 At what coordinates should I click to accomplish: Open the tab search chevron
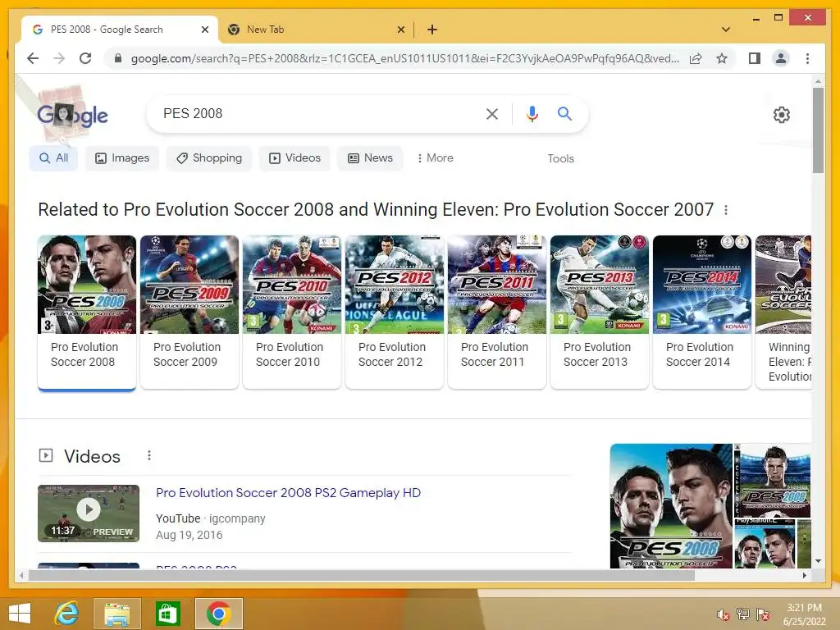(x=726, y=30)
